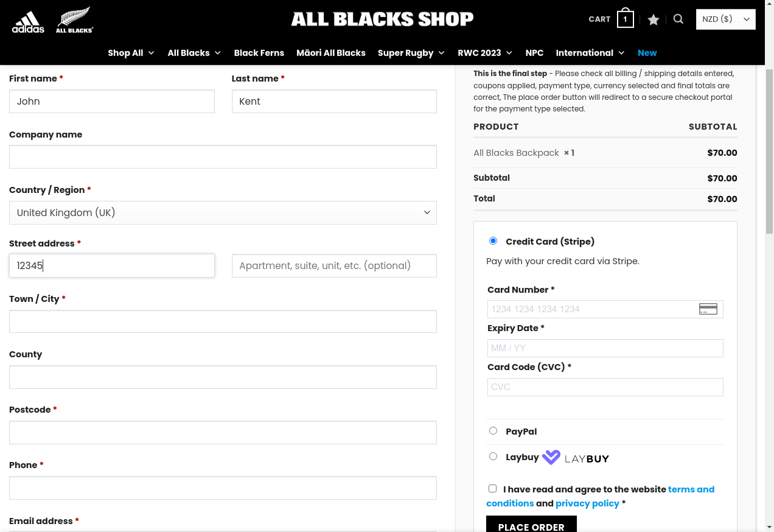The width and height of the screenshot is (774, 532).
Task: Click the search magnifier icon
Action: (678, 19)
